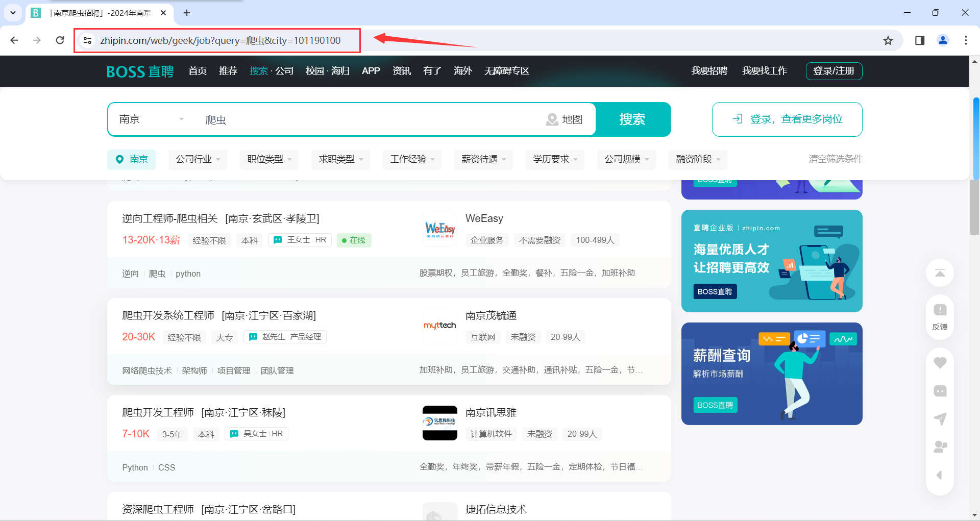Image resolution: width=980 pixels, height=521 pixels.
Task: Expand 学历要求 filter
Action: click(x=555, y=159)
